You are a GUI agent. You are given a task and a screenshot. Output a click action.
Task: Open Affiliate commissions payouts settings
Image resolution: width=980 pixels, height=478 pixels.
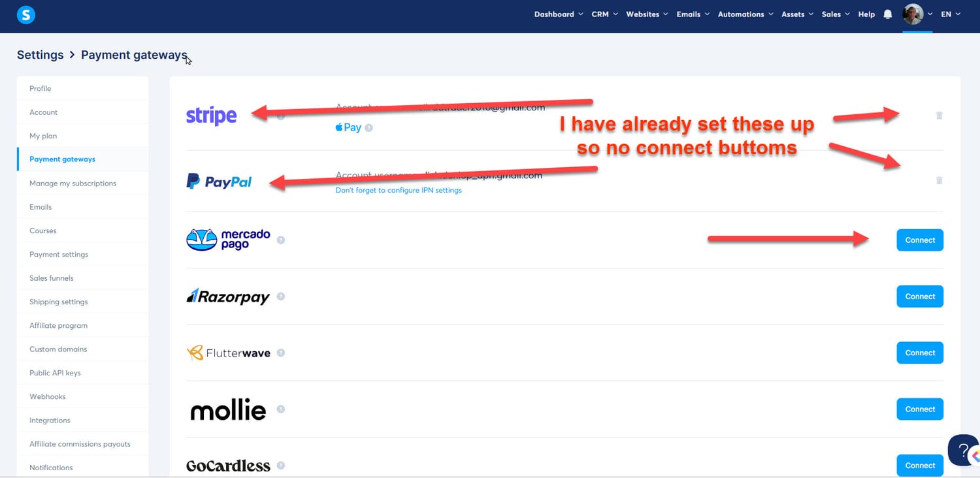tap(83, 444)
